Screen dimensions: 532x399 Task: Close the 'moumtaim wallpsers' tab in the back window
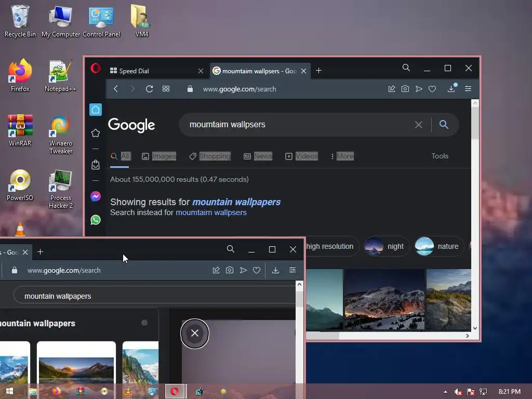(x=303, y=71)
